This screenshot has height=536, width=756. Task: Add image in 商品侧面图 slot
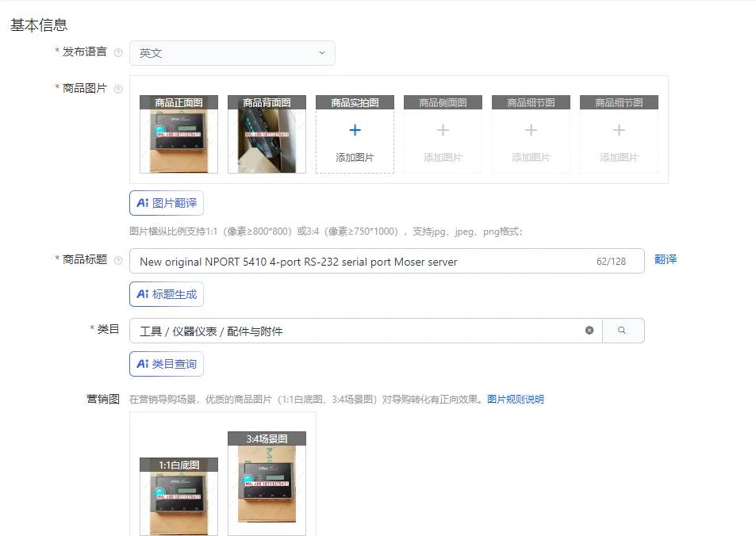pyautogui.click(x=443, y=135)
